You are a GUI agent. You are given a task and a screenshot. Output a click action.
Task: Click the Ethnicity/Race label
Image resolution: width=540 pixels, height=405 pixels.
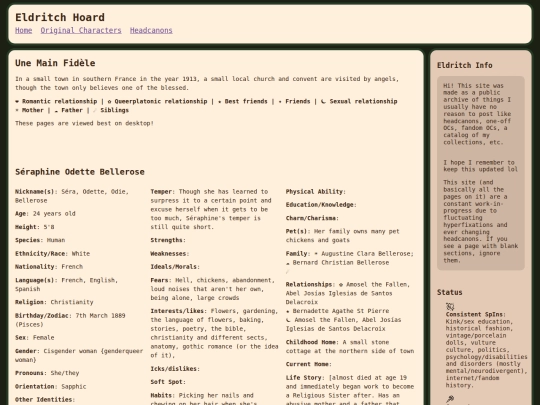tap(42, 253)
